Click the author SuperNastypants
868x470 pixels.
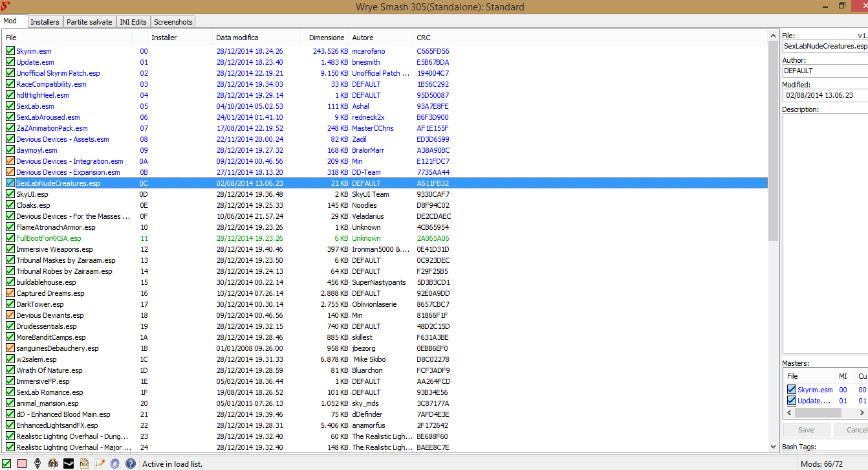pos(379,282)
